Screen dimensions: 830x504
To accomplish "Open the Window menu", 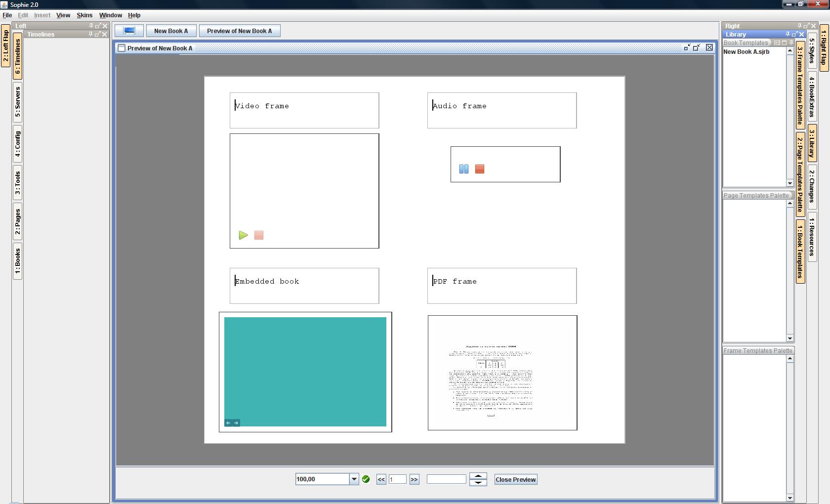I will click(x=111, y=15).
